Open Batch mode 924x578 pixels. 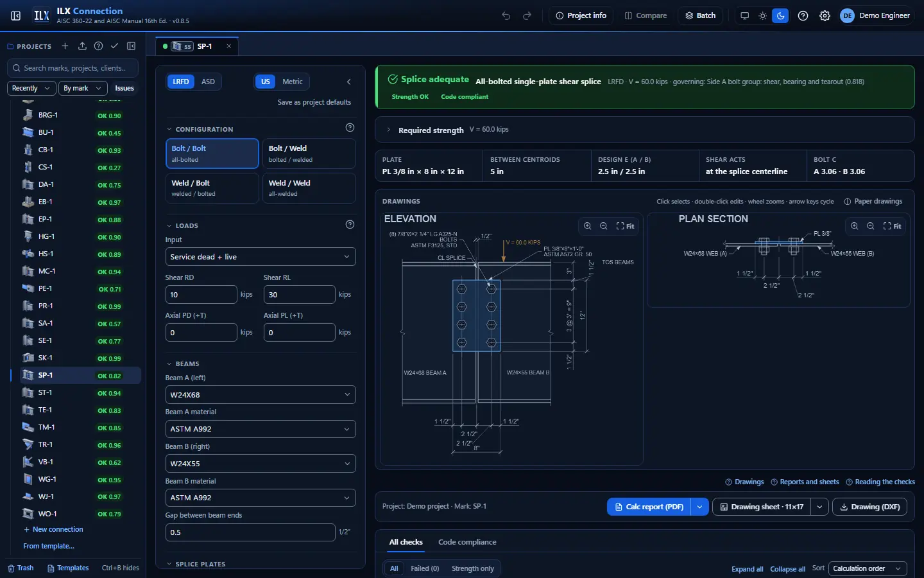(x=700, y=15)
